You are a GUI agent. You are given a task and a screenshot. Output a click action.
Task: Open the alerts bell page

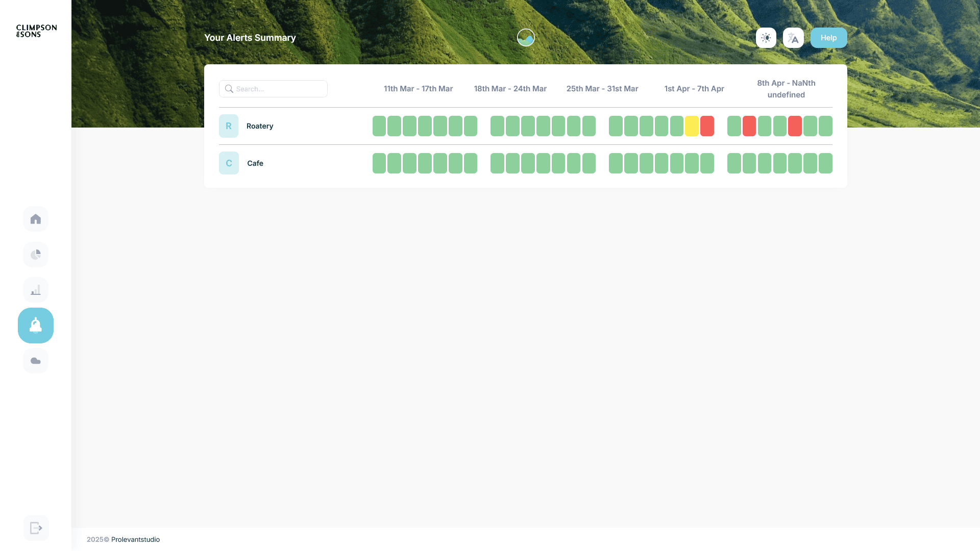tap(36, 325)
